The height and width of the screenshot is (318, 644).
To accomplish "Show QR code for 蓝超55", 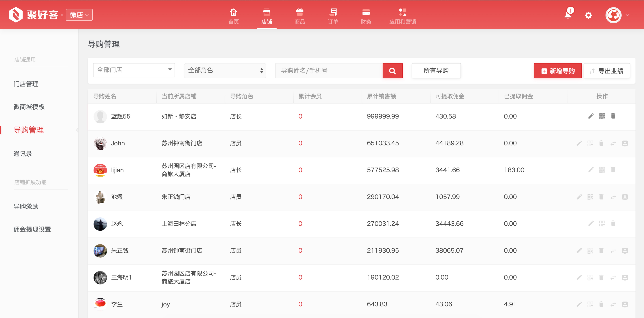I will coord(602,116).
